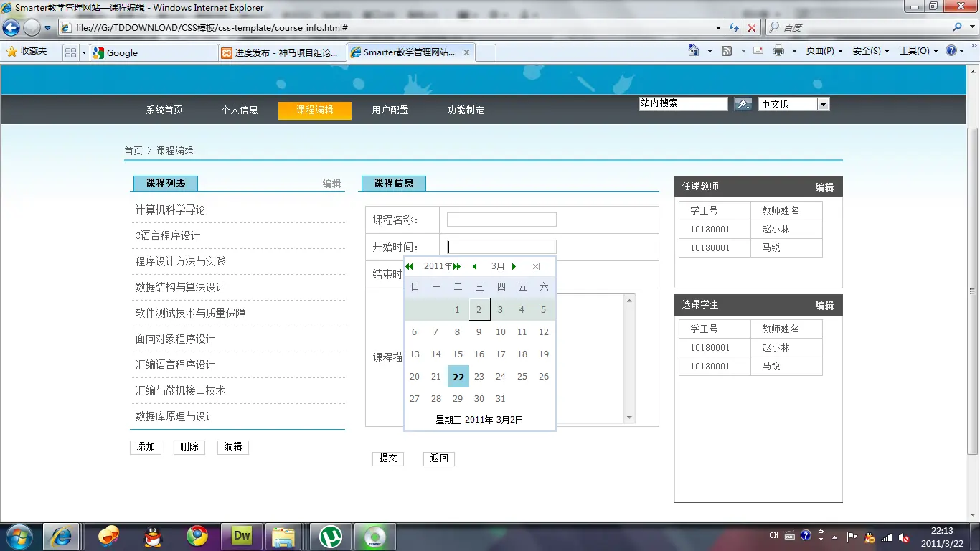Click the 添加 button under course list

click(146, 447)
